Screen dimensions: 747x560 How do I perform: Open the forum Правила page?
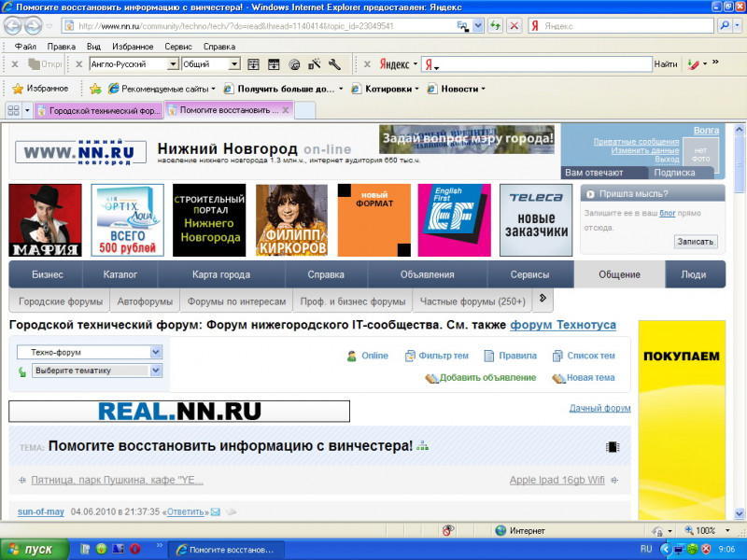[x=510, y=356]
